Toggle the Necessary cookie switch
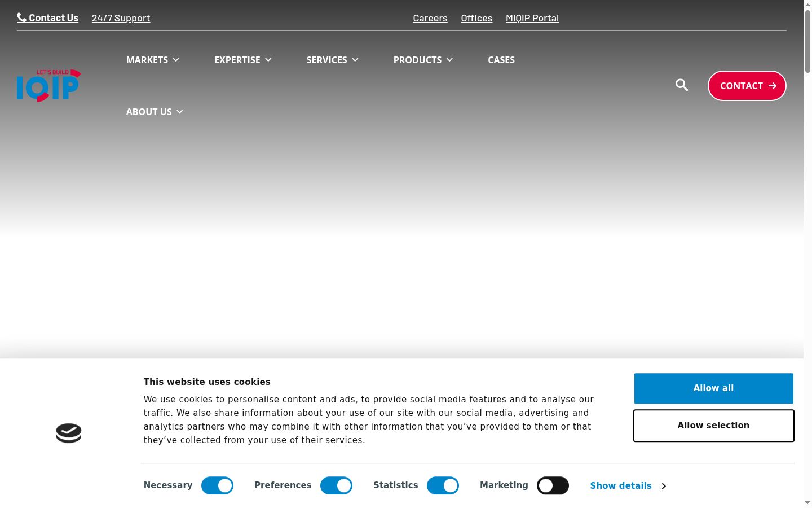 (217, 485)
